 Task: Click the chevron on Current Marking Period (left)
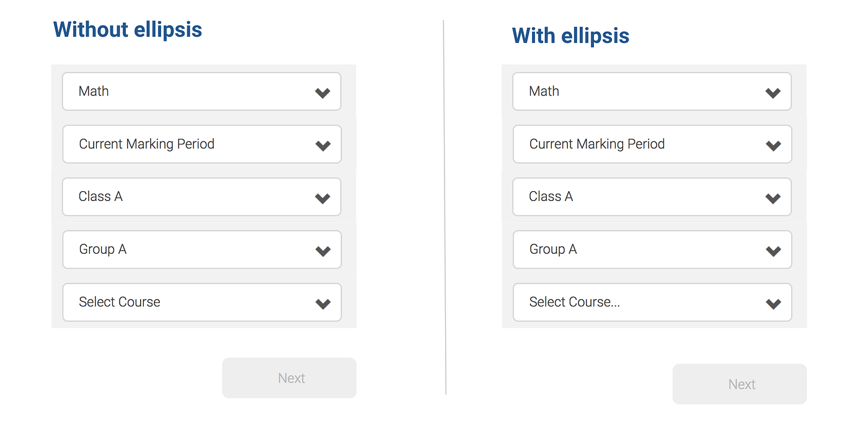point(322,144)
